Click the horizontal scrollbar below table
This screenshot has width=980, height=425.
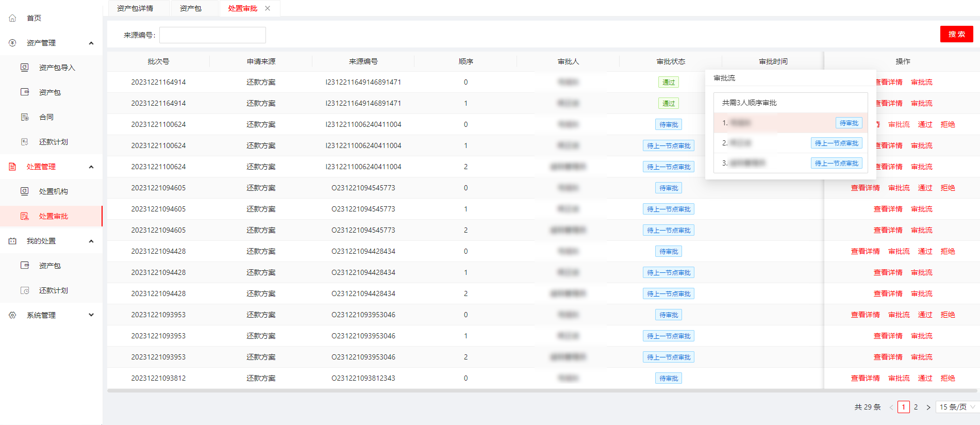[542, 391]
